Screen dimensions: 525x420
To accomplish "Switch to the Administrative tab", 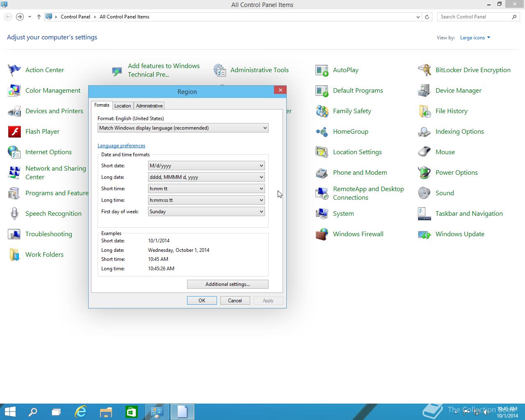I will coord(149,106).
